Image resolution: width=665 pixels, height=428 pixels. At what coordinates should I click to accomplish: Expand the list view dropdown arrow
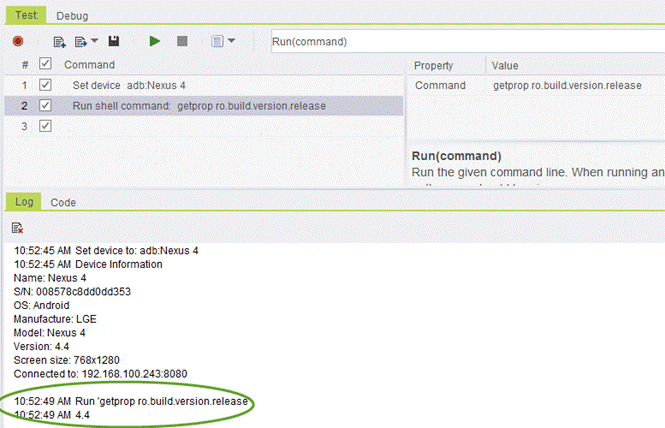coord(231,41)
